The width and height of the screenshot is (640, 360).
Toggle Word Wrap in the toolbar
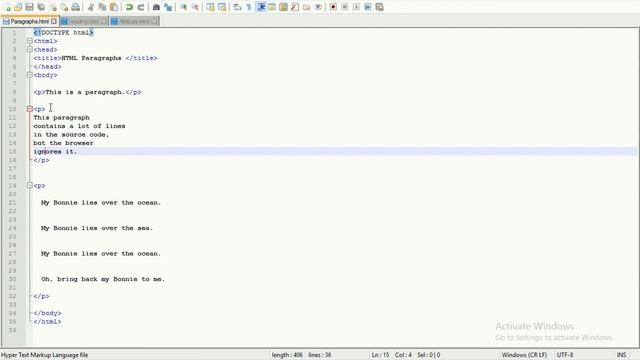(237, 7)
